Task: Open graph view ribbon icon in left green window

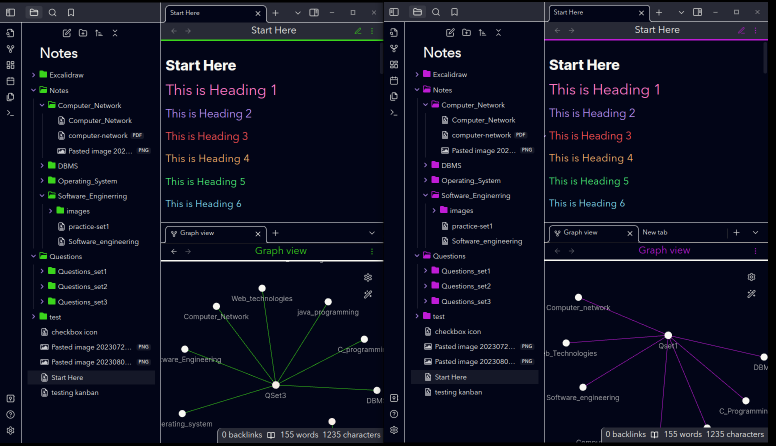Action: pos(10,49)
